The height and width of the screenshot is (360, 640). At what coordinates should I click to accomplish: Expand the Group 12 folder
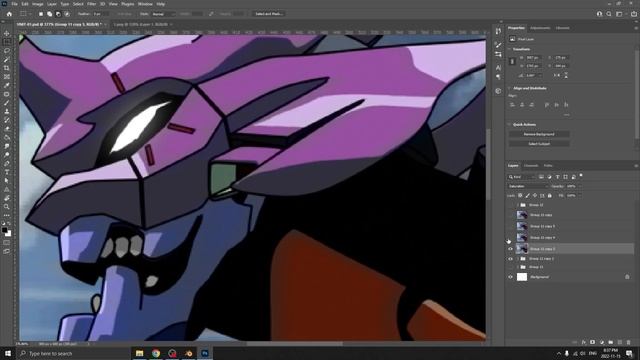[518, 205]
